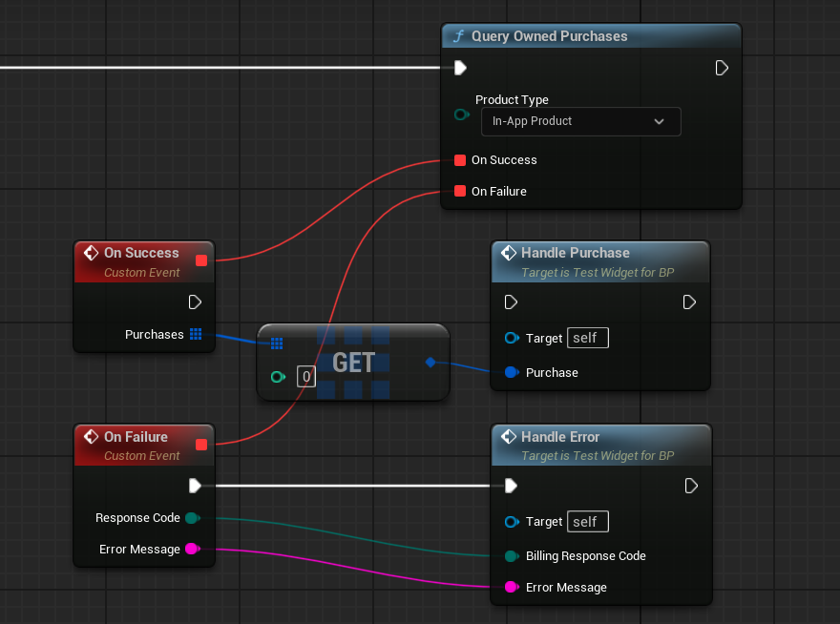
Task: Click the pink Error Message pin on On Failure event
Action: coord(191,550)
